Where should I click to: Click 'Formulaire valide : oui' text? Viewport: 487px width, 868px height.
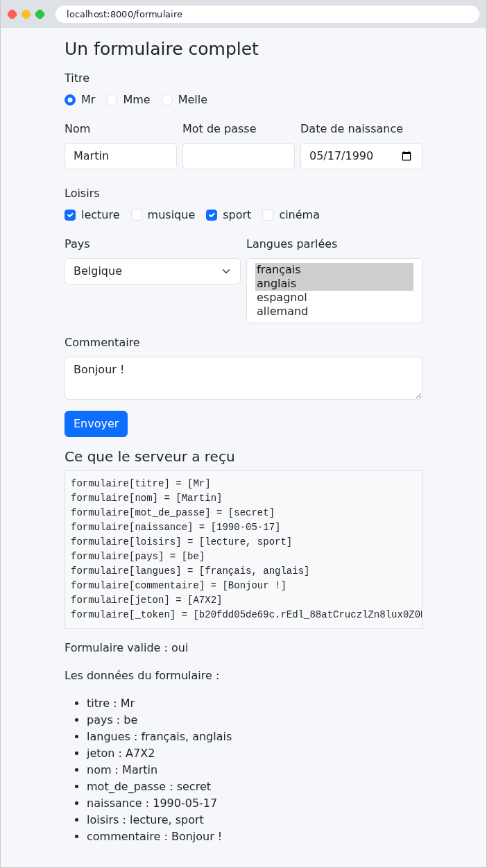[126, 648]
